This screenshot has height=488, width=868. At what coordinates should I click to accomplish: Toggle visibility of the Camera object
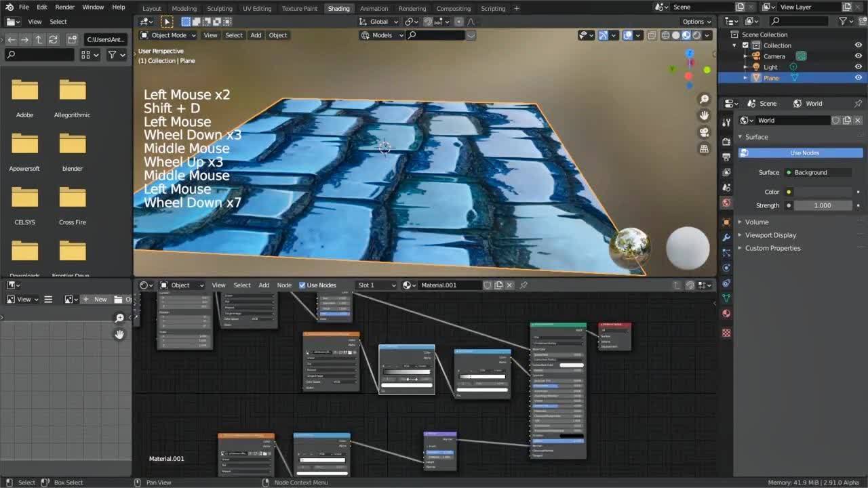pyautogui.click(x=859, y=56)
